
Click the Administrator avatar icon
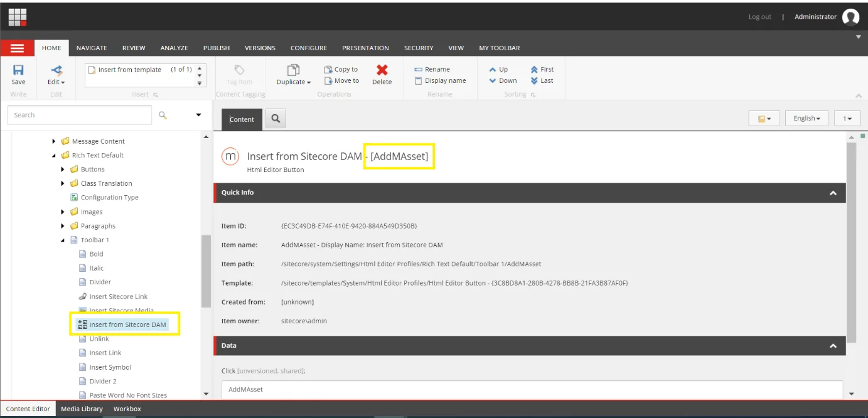[x=850, y=17]
